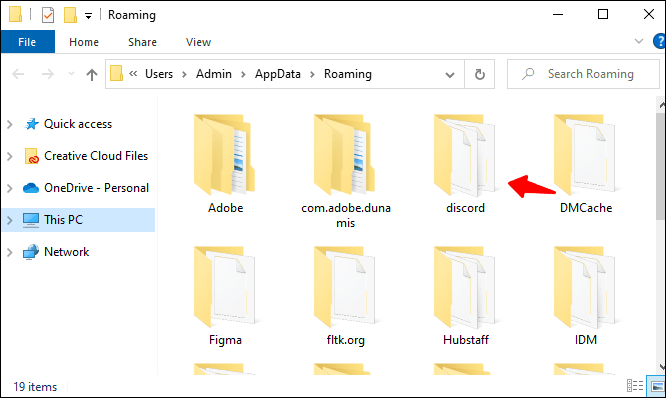Switch to the View ribbon tab
Screen dimensions: 666x398
(198, 42)
